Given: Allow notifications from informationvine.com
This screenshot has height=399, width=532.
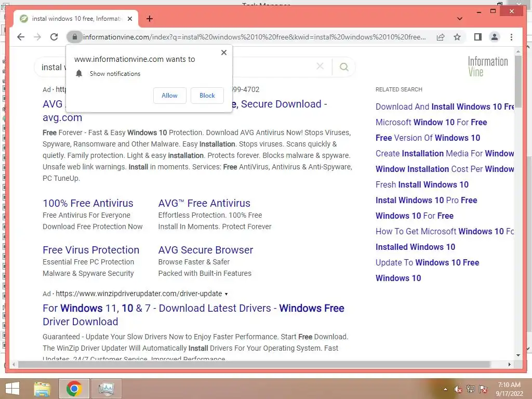Looking at the screenshot, I should pos(170,96).
